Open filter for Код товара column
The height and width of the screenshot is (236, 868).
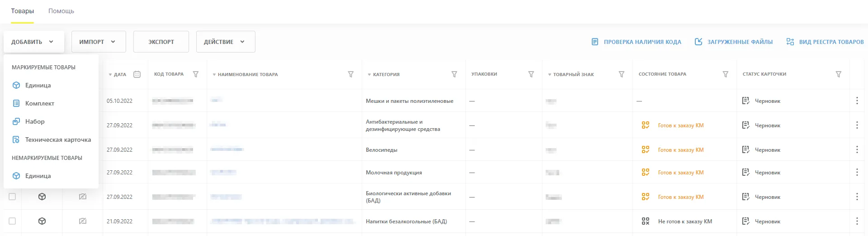click(196, 74)
